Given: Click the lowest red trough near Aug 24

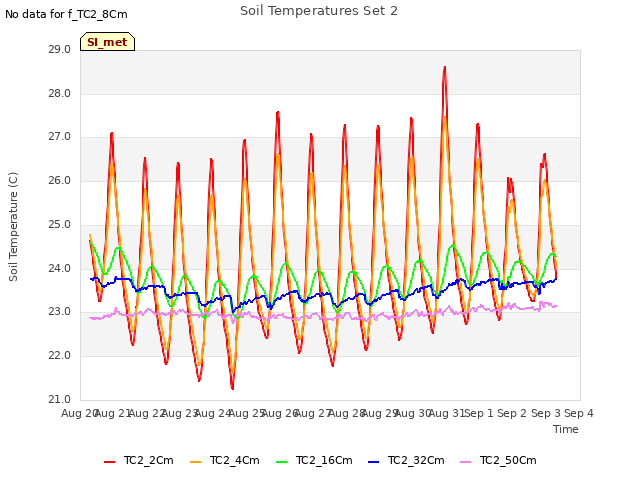Looking at the screenshot, I should pyautogui.click(x=232, y=388).
